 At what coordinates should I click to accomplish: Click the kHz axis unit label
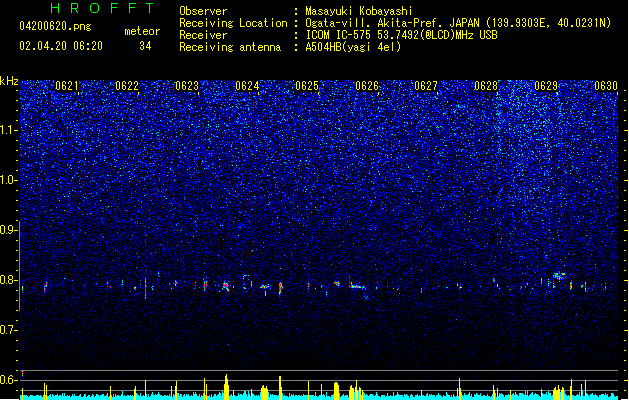pyautogui.click(x=9, y=81)
